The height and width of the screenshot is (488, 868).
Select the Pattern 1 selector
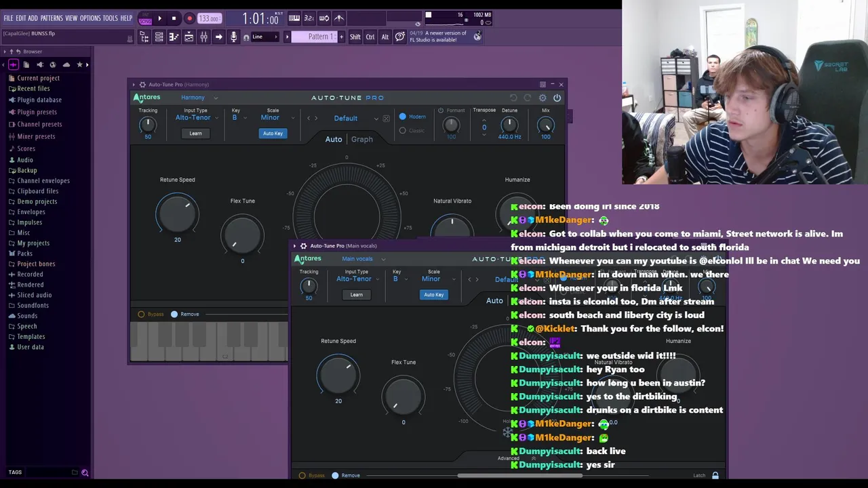[314, 37]
